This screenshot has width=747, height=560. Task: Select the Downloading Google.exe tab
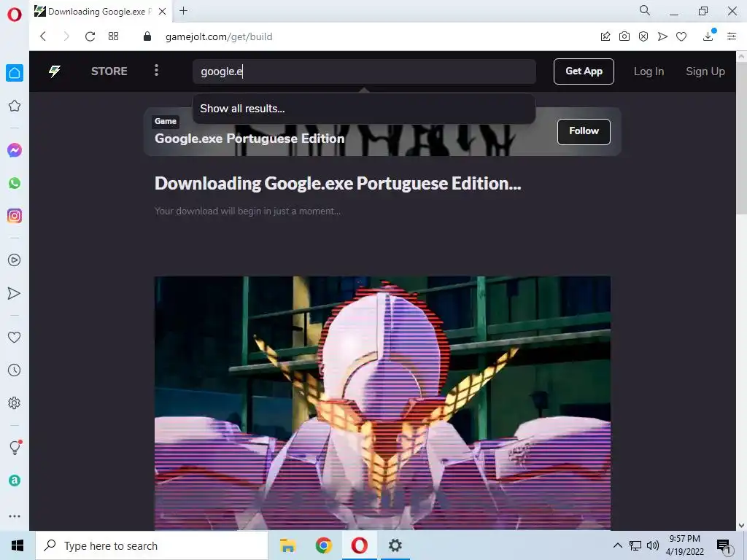(100, 12)
